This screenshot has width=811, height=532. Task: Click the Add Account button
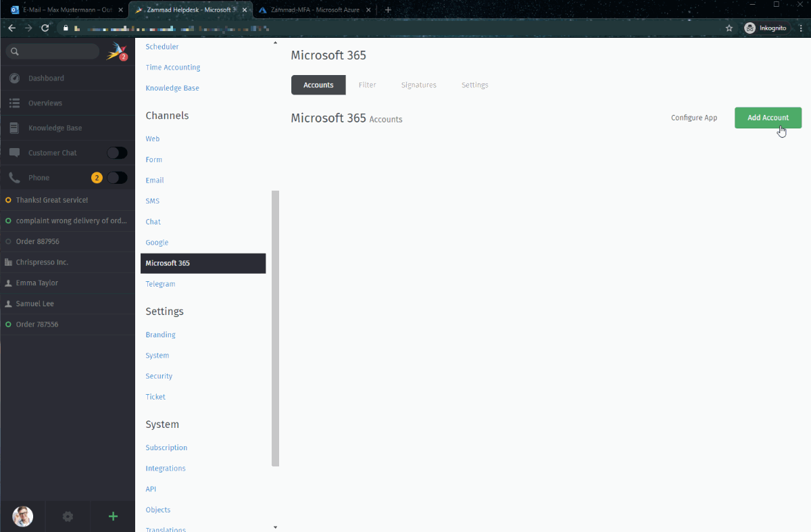tap(768, 118)
